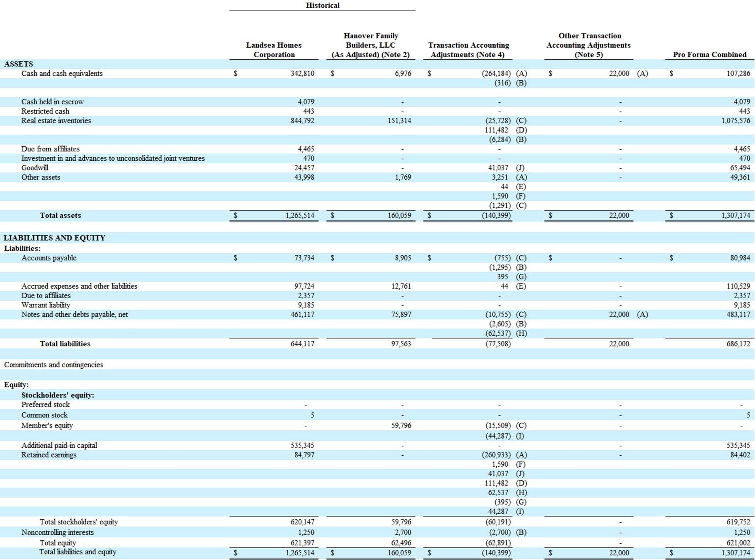Select the value 97,724
This screenshot has width=755, height=560.
(304, 286)
